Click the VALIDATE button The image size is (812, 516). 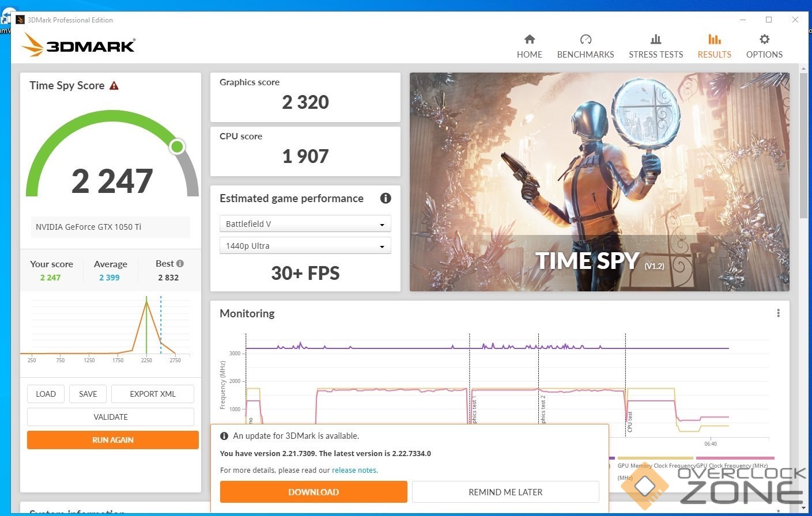[111, 417]
